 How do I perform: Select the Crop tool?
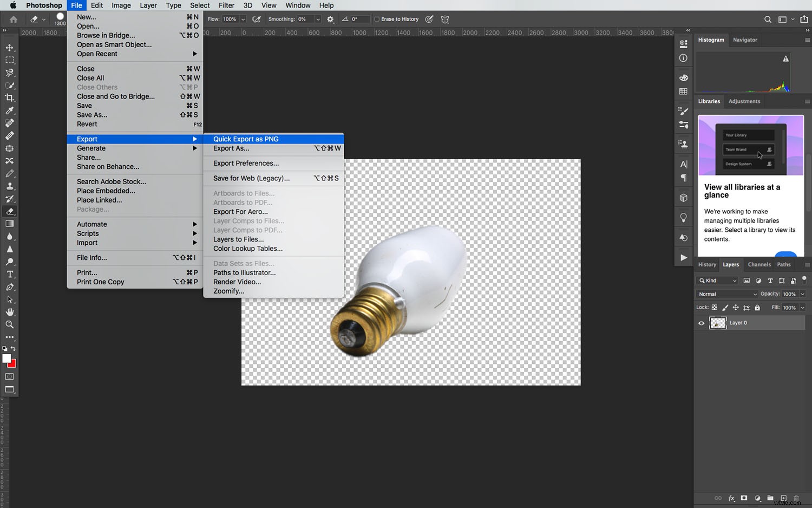click(x=10, y=98)
